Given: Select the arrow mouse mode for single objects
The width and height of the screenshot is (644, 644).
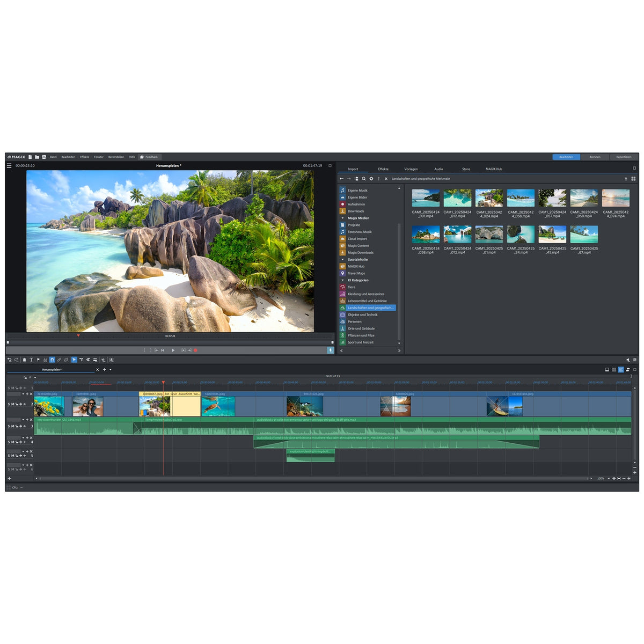Looking at the screenshot, I should [x=74, y=360].
